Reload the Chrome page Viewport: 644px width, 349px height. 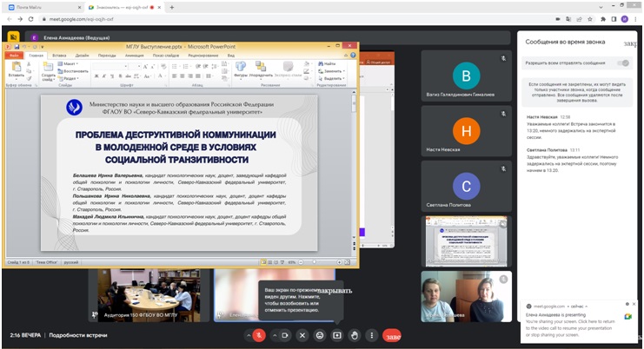pos(30,19)
